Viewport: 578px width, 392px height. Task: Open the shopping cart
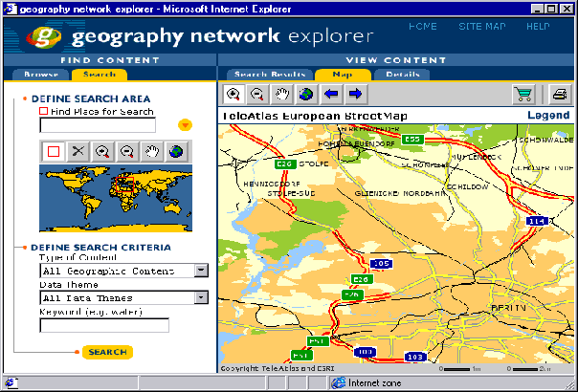click(523, 94)
